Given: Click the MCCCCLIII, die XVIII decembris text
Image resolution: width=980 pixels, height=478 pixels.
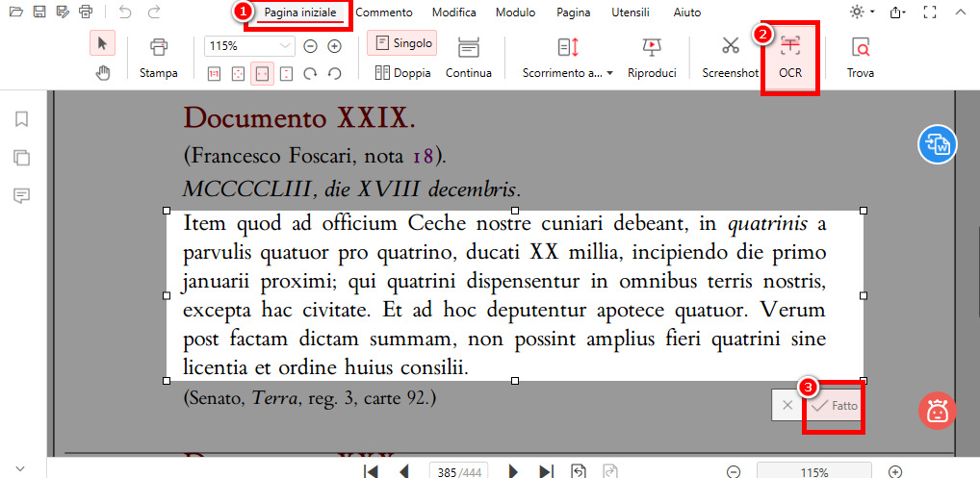Looking at the screenshot, I should pos(352,189).
